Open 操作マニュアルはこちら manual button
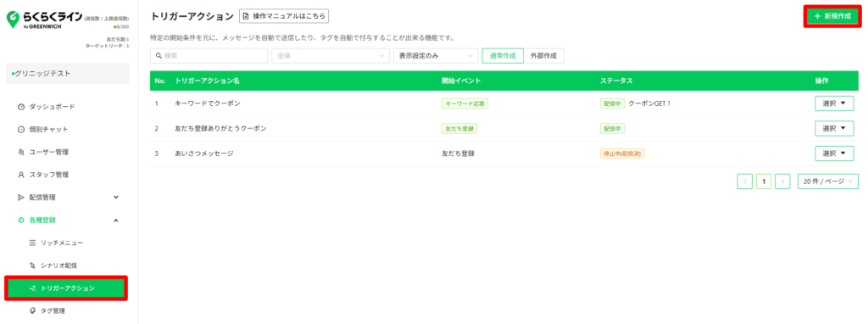The height and width of the screenshot is (324, 868). coord(284,16)
